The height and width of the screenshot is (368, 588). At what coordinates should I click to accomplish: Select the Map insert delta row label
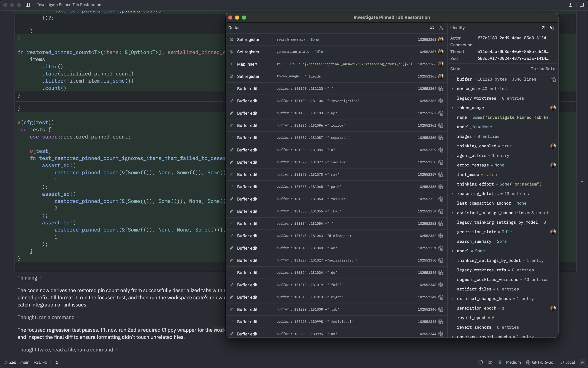coord(247,64)
